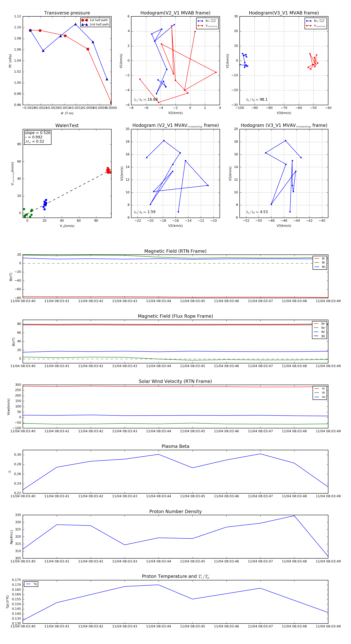Click the 'M_A = 0.52' annotation
Image resolution: width=351 pixels, height=644 pixels.
35,141
